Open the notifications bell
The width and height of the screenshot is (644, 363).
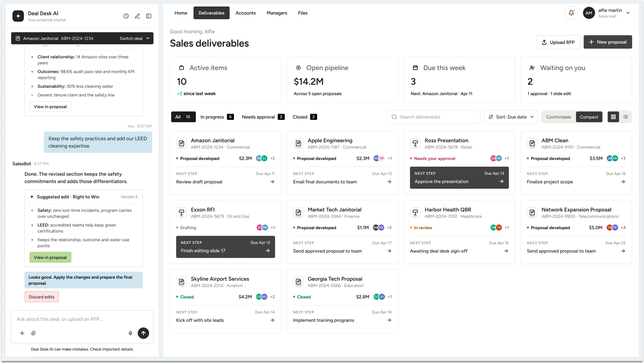point(571,13)
